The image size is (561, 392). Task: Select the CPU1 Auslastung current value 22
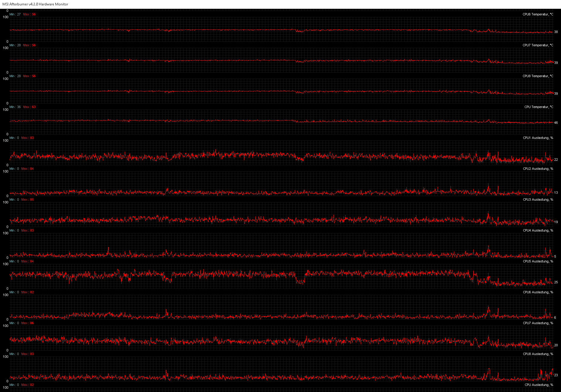556,160
